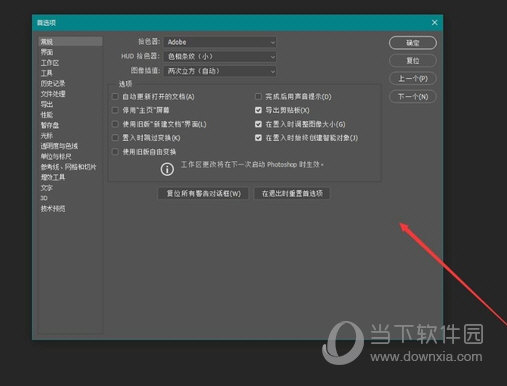The height and width of the screenshot is (386, 507).
Task: Toggle 使用旧版自由变换 checkbox
Action: tap(115, 152)
